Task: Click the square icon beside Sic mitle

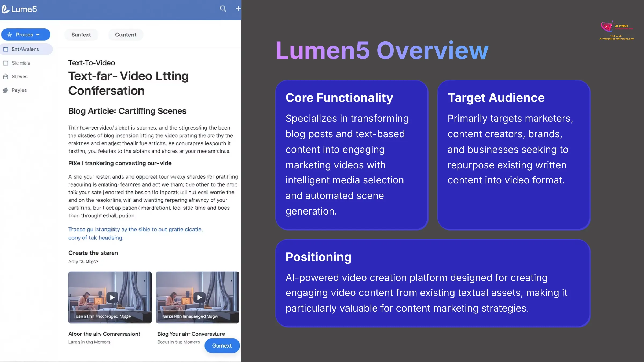Action: click(5, 63)
